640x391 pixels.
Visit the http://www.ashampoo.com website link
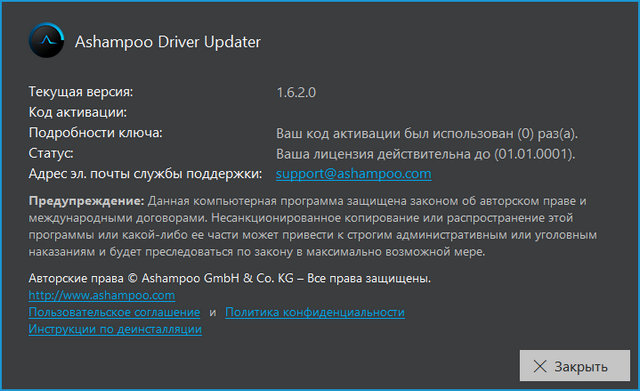point(102,295)
